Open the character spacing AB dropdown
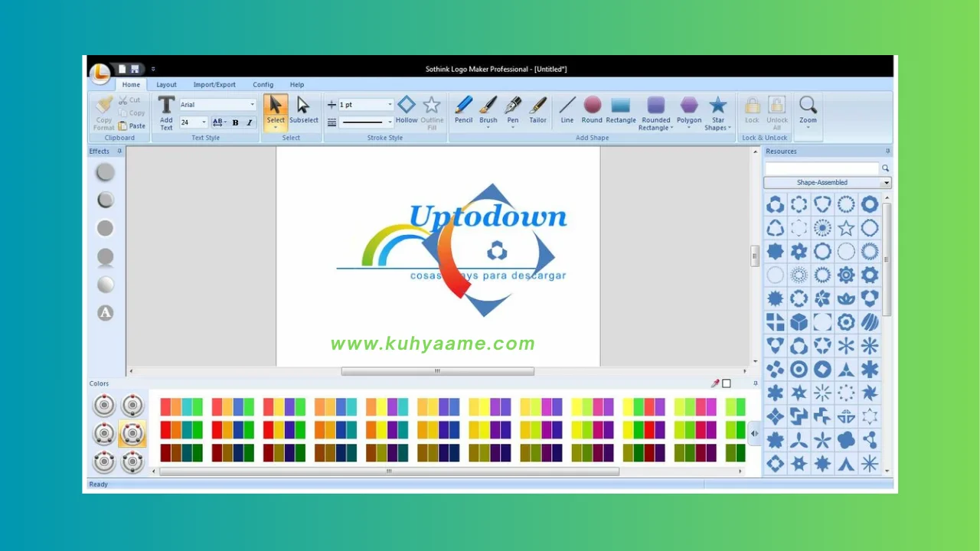 [x=219, y=122]
